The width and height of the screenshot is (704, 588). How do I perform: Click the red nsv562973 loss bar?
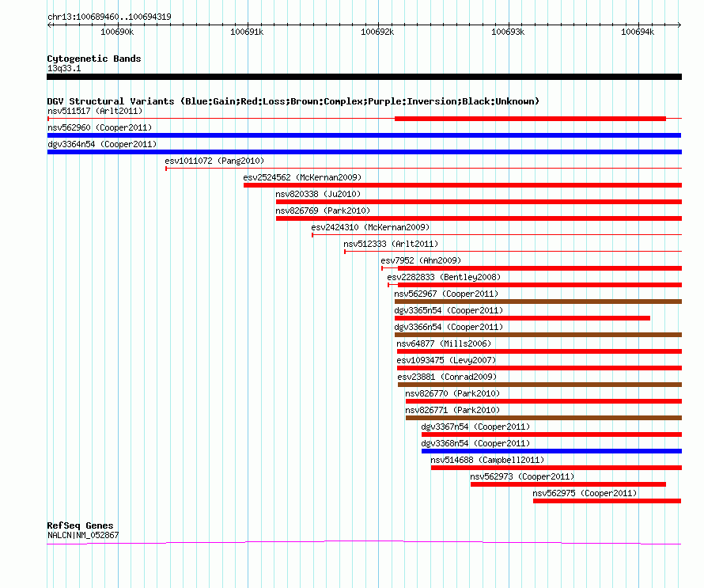(x=569, y=484)
